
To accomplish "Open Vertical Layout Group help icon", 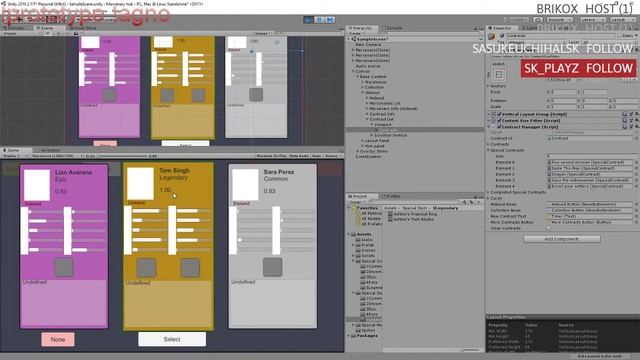I will (625, 114).
